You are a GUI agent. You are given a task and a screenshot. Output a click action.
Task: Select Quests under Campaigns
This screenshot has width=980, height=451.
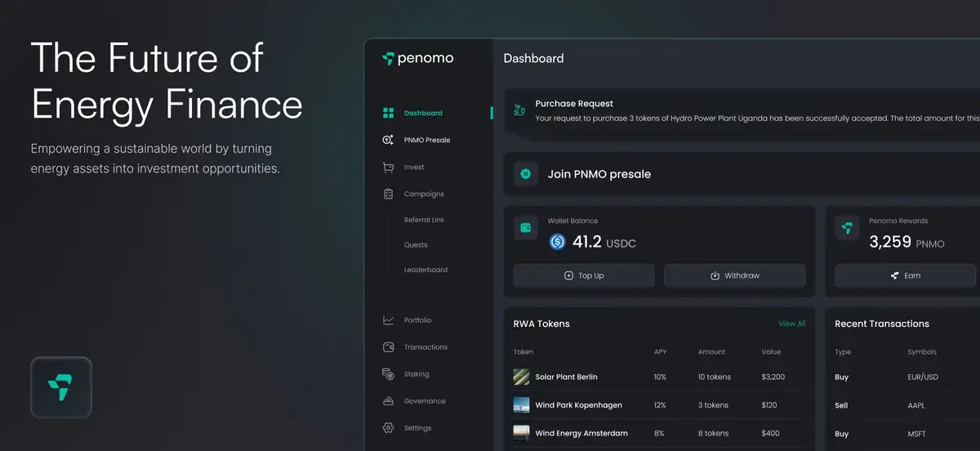(x=416, y=245)
